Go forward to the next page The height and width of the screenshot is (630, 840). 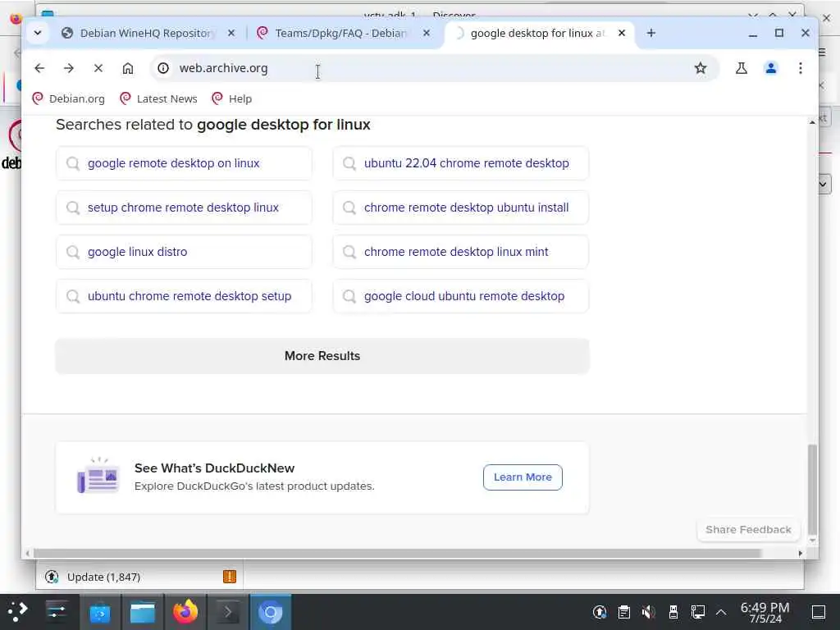coord(69,68)
